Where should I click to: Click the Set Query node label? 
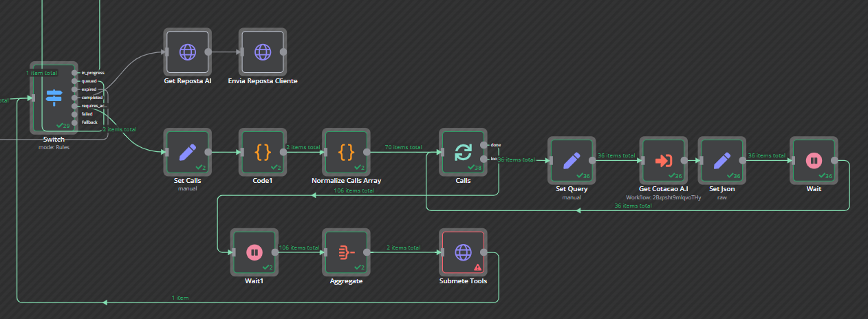572,190
